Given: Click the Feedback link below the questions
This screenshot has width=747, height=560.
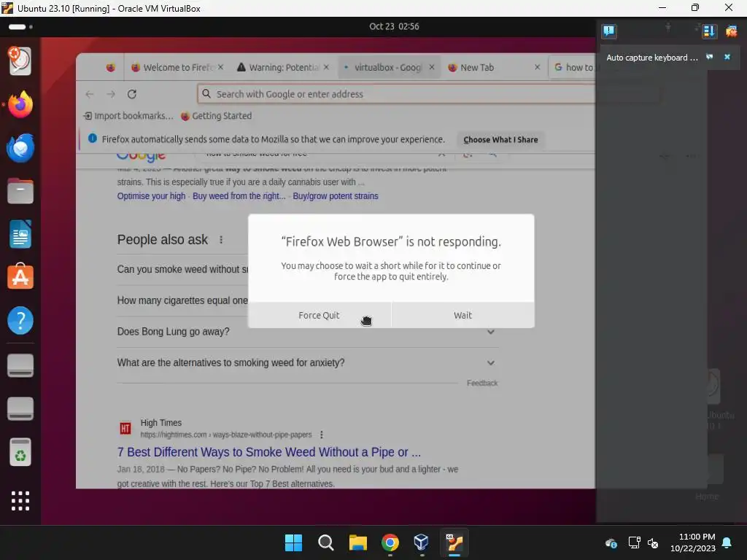Looking at the screenshot, I should coord(482,383).
